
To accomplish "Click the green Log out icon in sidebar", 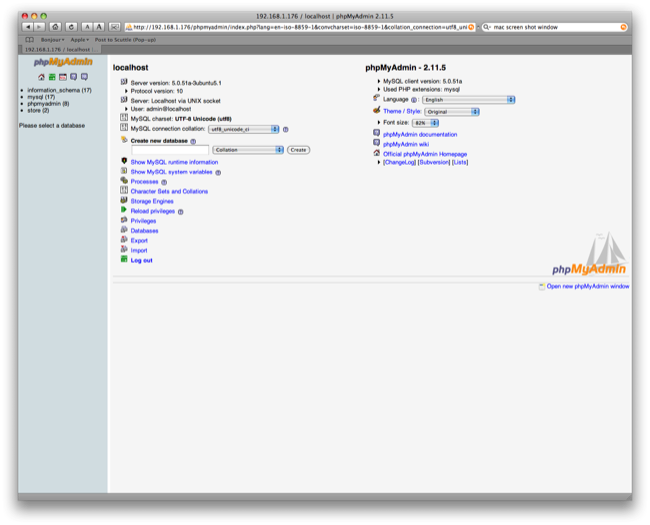I will (x=52, y=77).
